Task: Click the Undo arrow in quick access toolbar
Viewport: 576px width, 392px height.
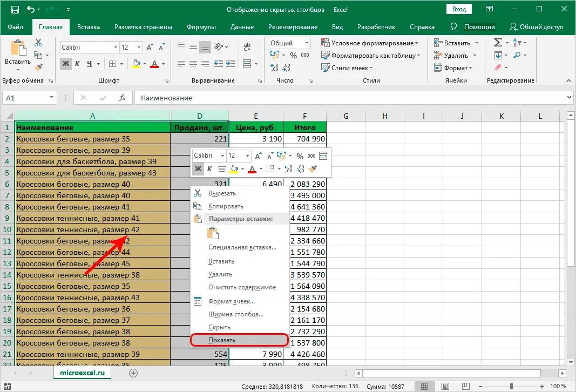Action: [x=31, y=10]
